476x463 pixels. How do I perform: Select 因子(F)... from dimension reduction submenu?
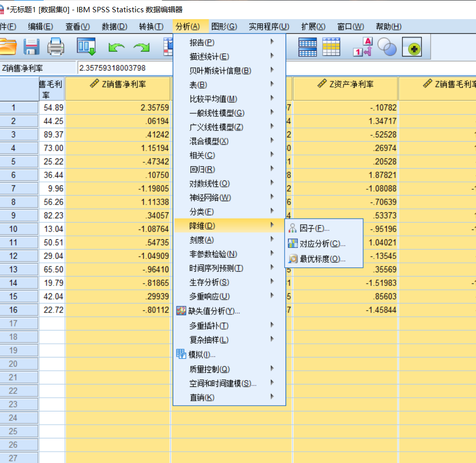pyautogui.click(x=323, y=228)
